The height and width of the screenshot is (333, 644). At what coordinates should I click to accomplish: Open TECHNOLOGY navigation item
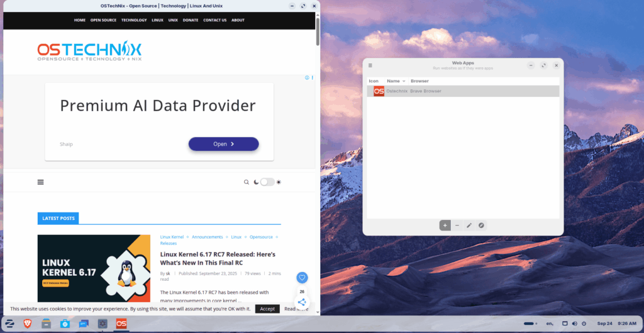click(x=134, y=20)
